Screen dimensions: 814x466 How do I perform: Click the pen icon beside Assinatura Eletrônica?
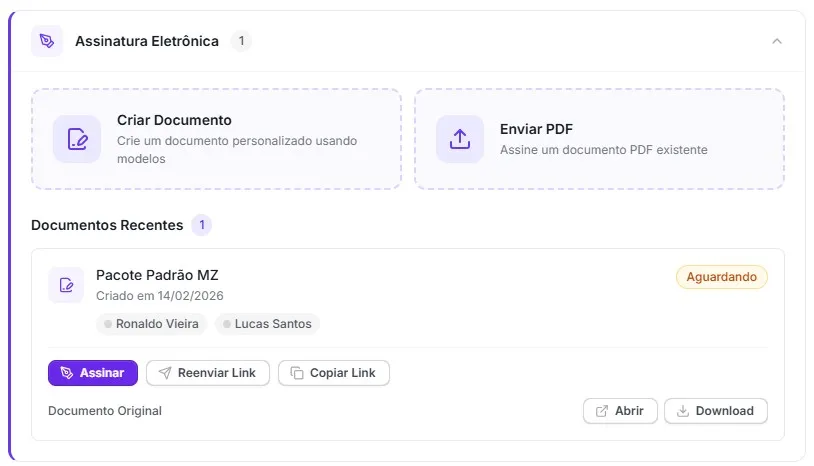pyautogui.click(x=47, y=41)
